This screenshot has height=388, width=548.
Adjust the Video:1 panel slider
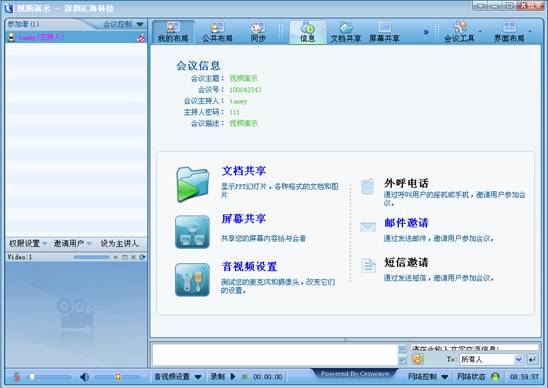point(92,257)
